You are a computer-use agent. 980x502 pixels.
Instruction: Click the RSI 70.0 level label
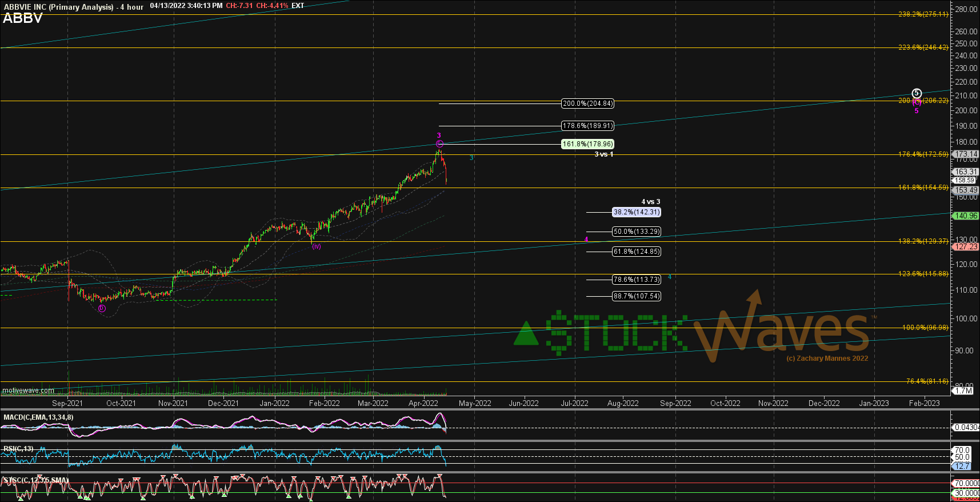[x=962, y=451]
